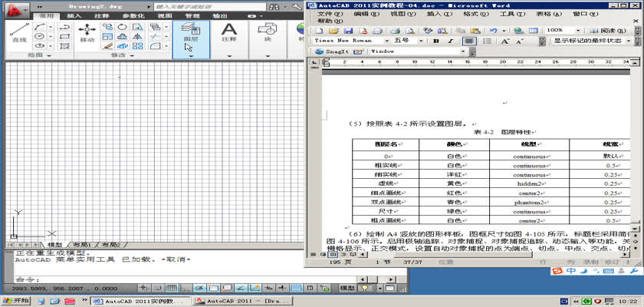
Task: Toggle bullet list button in Word
Action: click(x=487, y=41)
